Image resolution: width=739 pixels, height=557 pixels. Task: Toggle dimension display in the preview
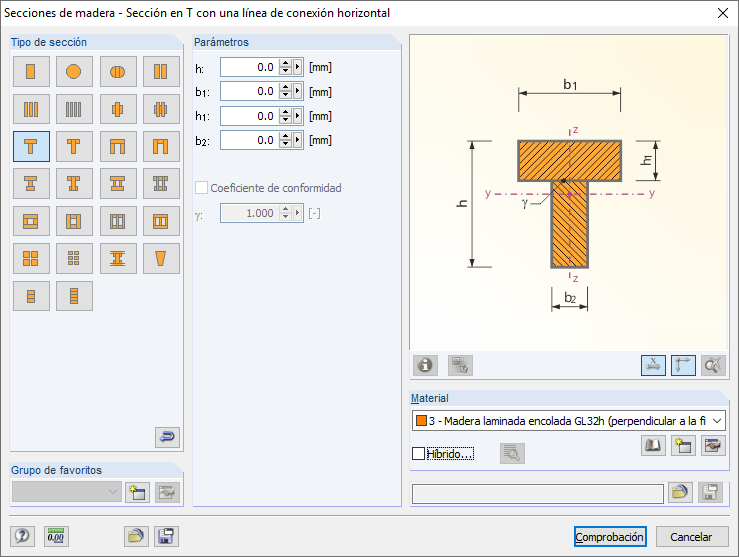[653, 365]
